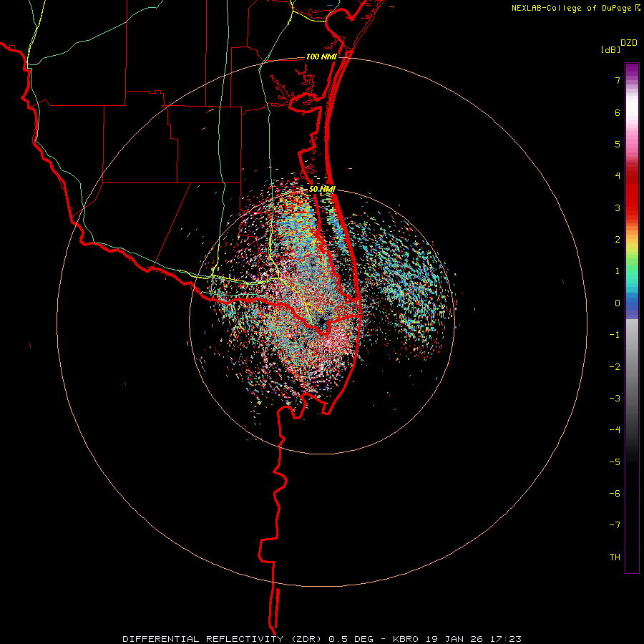Image resolution: width=644 pixels, height=644 pixels.
Task: Click the 1 label on color scale
Action: (618, 271)
